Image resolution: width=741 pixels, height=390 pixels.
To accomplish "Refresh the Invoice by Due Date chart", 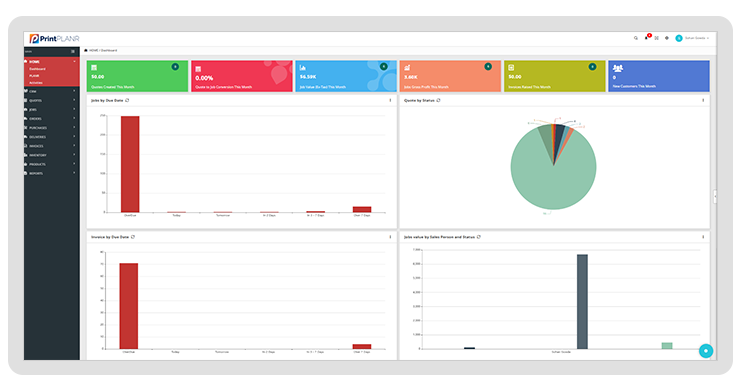I will pyautogui.click(x=133, y=237).
